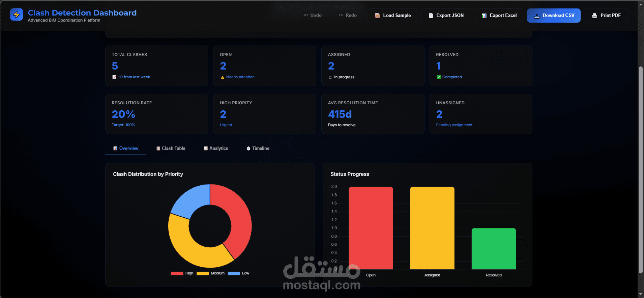Click the 'Target: 100%' text

tap(123, 125)
